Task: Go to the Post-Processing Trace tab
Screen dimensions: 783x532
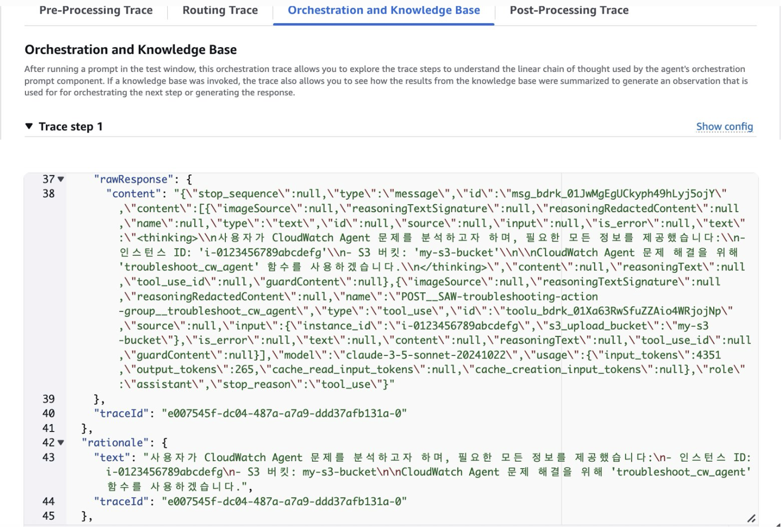Action: (x=569, y=10)
